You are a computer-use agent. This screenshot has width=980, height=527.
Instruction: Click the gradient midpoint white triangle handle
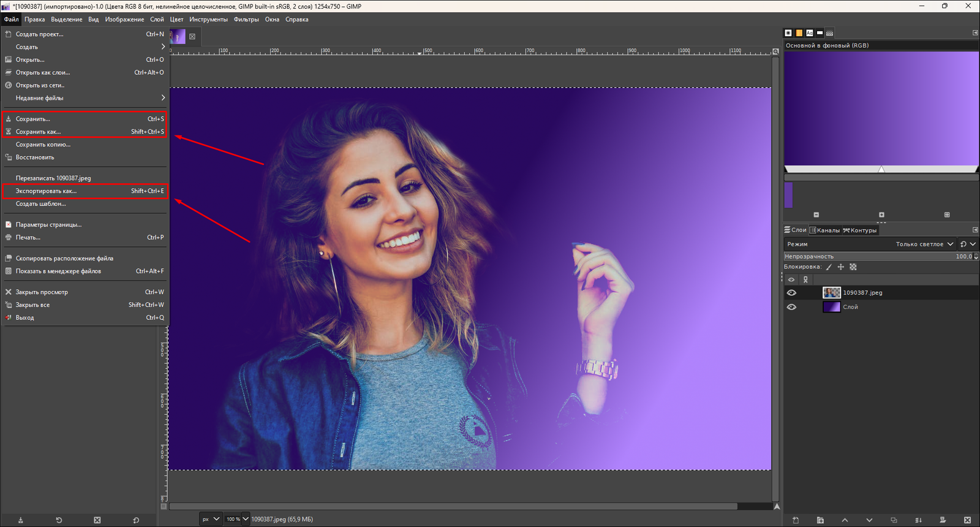click(x=881, y=169)
